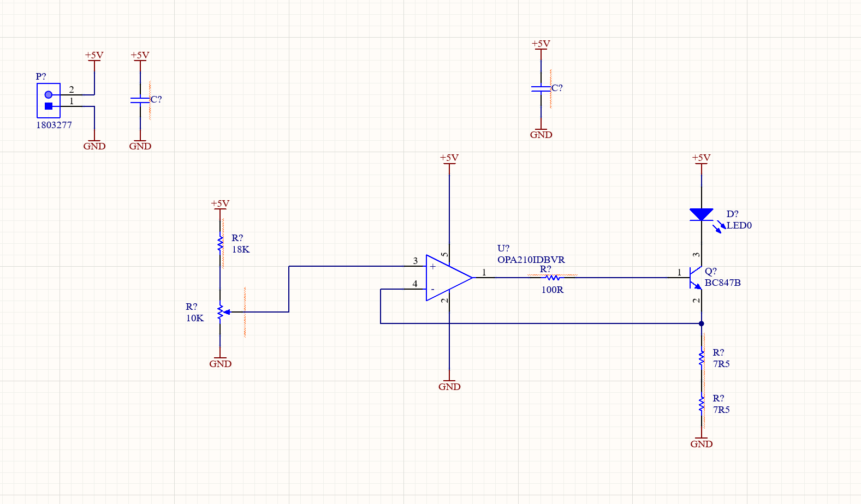Select the BC847B text label
Screen dimensions: 861x504
(722, 283)
